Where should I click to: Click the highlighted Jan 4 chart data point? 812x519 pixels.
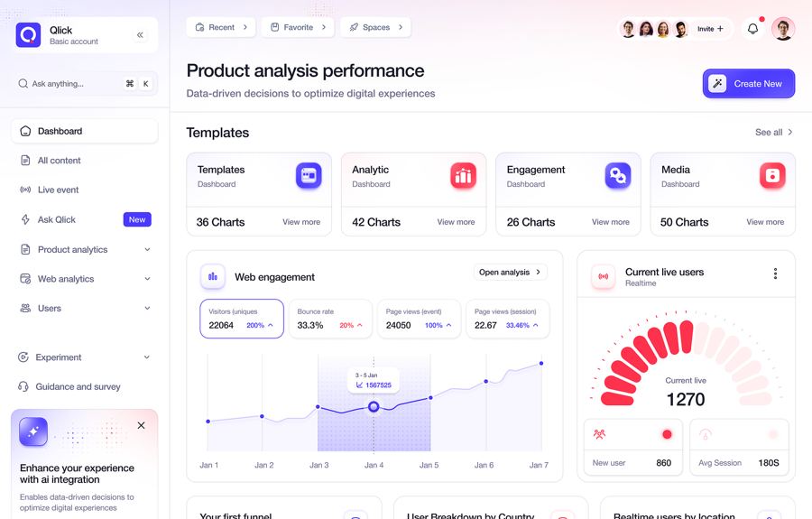[x=374, y=406]
